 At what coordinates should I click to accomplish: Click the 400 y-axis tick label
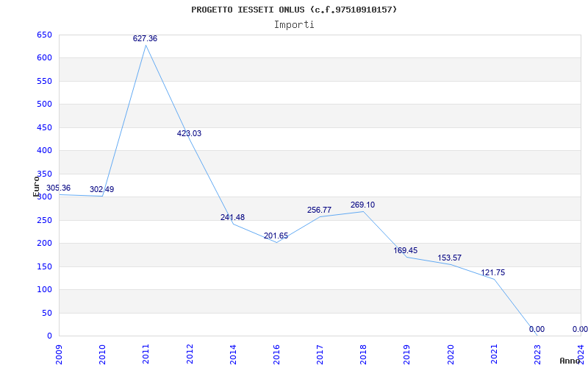[x=44, y=151]
